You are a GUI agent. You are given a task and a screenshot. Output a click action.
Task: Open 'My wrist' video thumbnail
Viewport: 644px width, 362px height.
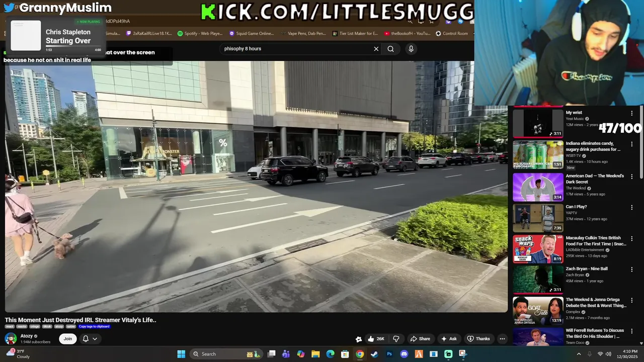(x=538, y=123)
